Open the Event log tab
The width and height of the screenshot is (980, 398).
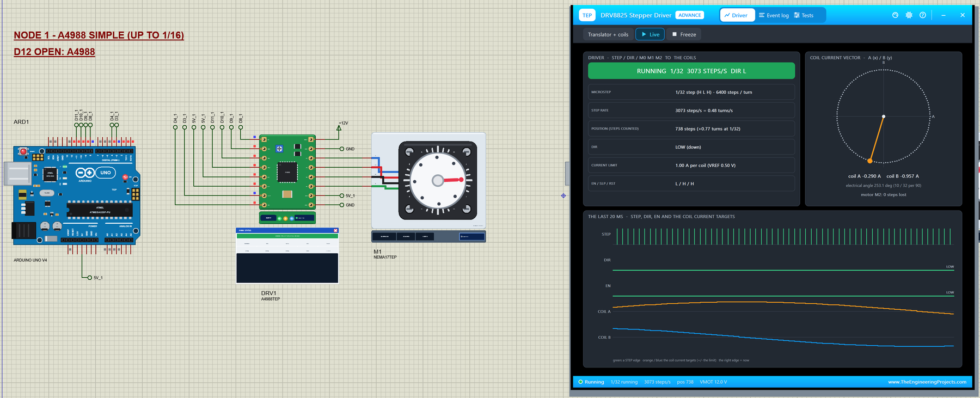(774, 15)
